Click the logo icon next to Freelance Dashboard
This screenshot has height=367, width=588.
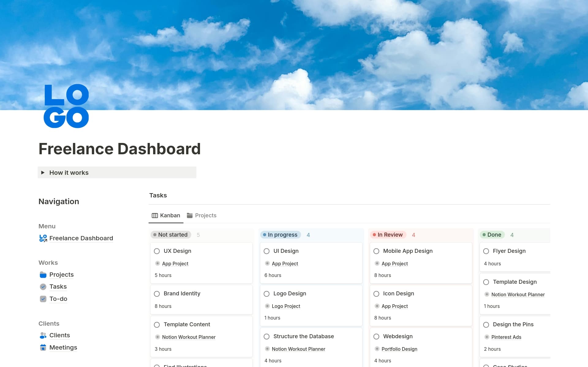[43, 238]
